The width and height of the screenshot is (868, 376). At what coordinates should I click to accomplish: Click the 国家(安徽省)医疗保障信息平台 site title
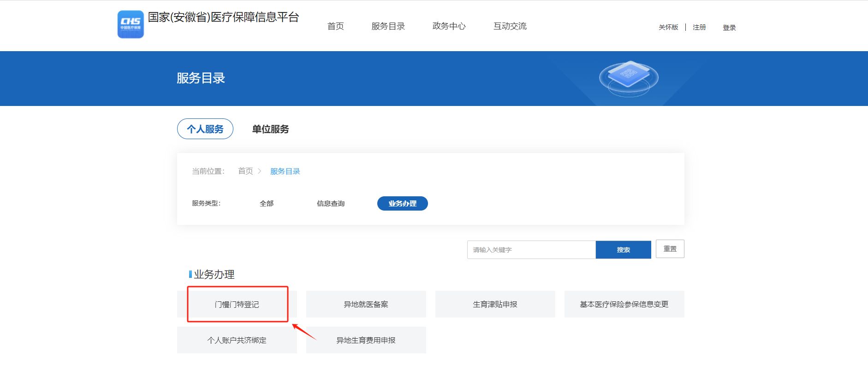224,17
